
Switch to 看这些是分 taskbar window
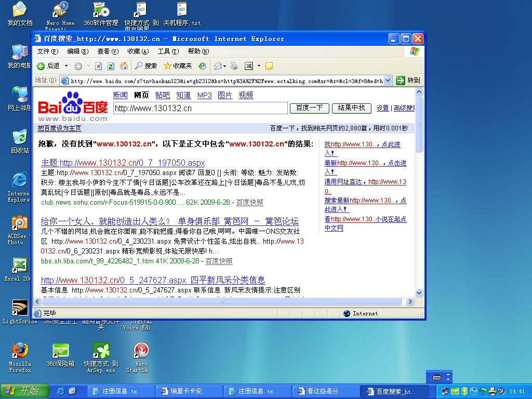click(x=325, y=391)
